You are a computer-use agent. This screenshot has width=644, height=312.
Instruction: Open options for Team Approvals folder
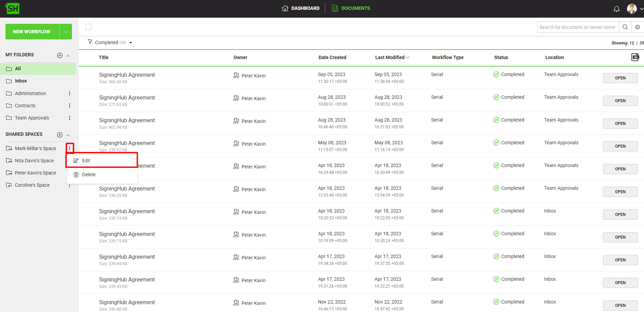coord(70,118)
